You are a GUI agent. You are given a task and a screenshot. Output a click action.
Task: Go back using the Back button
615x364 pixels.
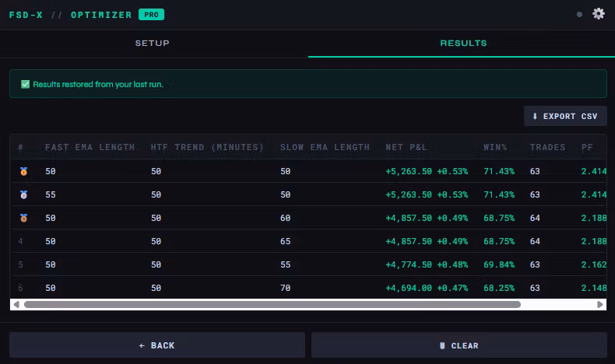click(x=157, y=345)
